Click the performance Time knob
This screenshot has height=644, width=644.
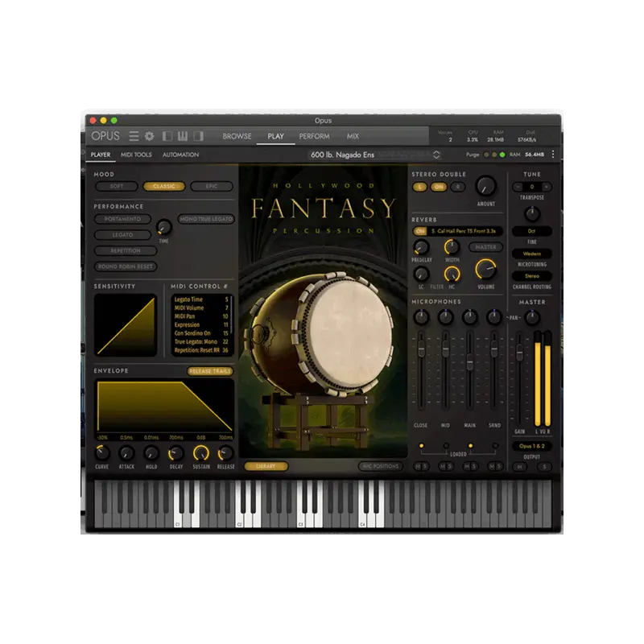click(x=164, y=227)
